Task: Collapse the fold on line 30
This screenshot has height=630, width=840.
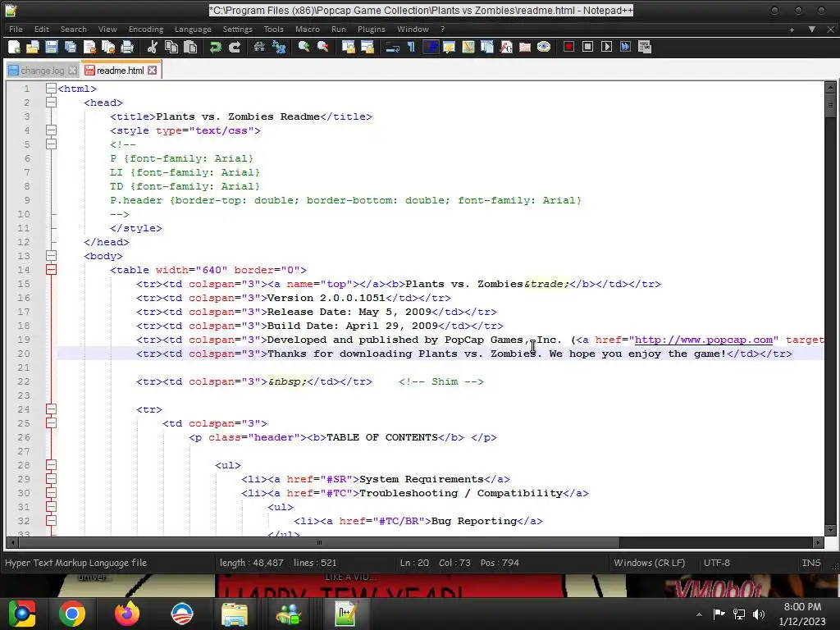Action: click(51, 492)
